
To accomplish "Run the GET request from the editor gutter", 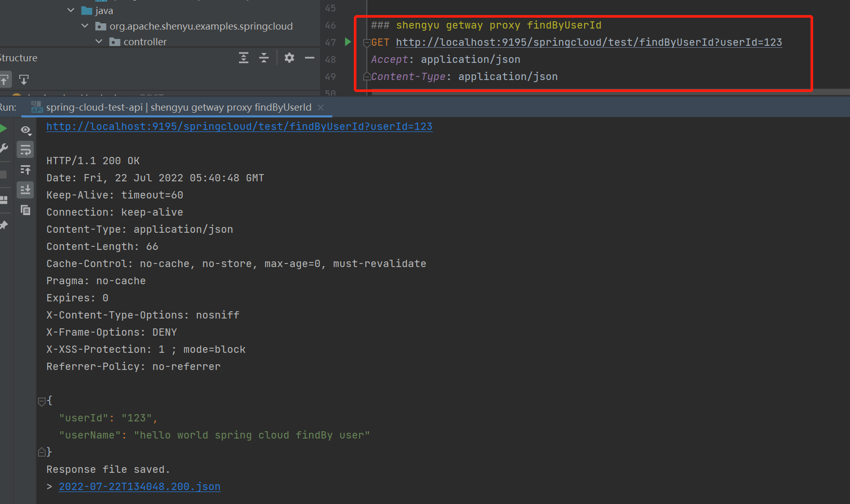I will [348, 42].
